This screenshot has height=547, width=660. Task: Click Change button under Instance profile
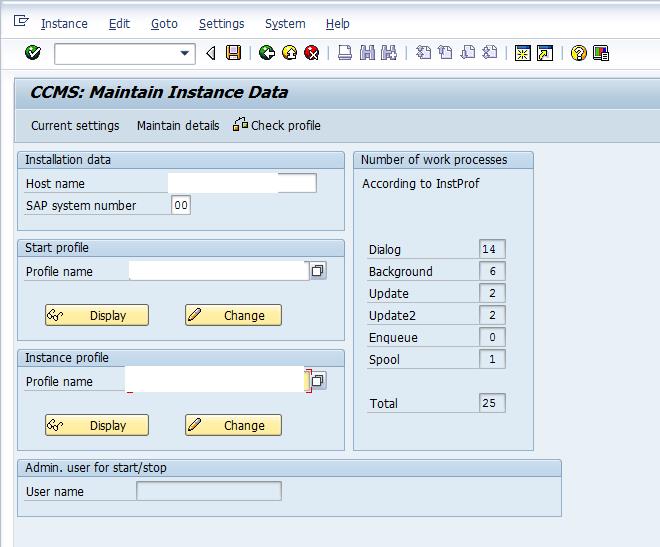click(233, 425)
